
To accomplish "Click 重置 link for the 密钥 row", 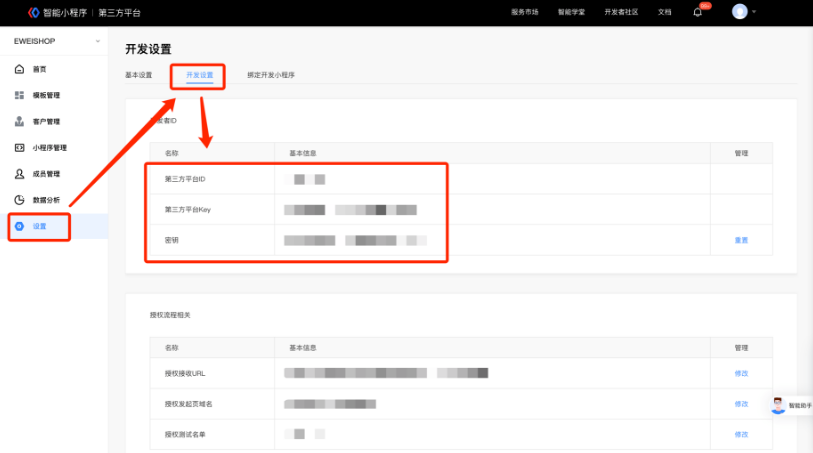I will pyautogui.click(x=741, y=240).
